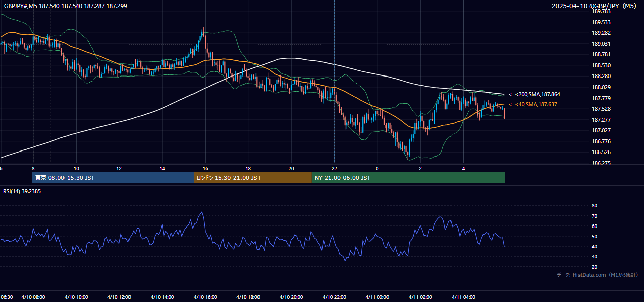The width and height of the screenshot is (644, 302).
Task: Click price axis value 186.275
Action: click(601, 163)
